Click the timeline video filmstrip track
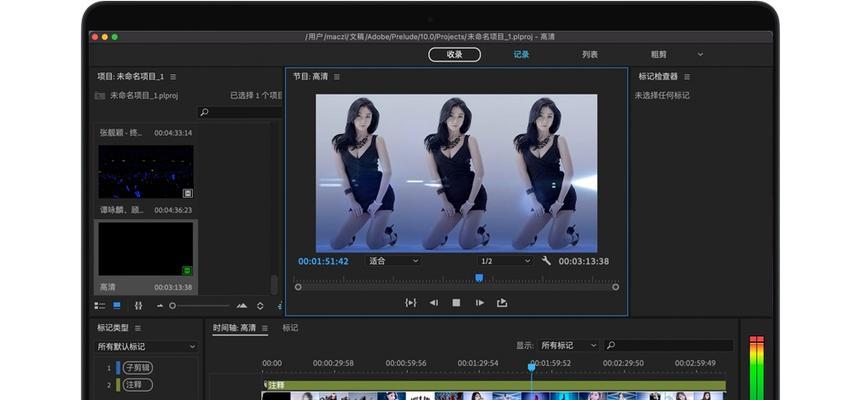 494,396
